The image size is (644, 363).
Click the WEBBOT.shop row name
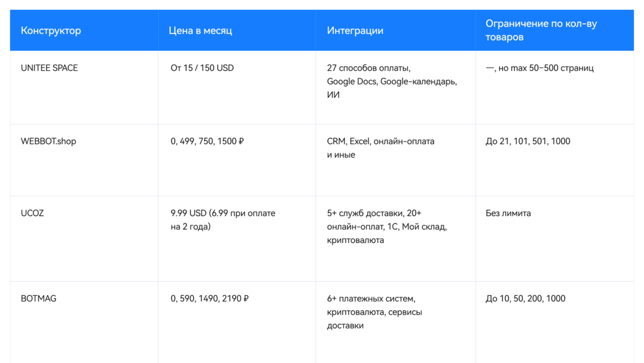tap(48, 141)
